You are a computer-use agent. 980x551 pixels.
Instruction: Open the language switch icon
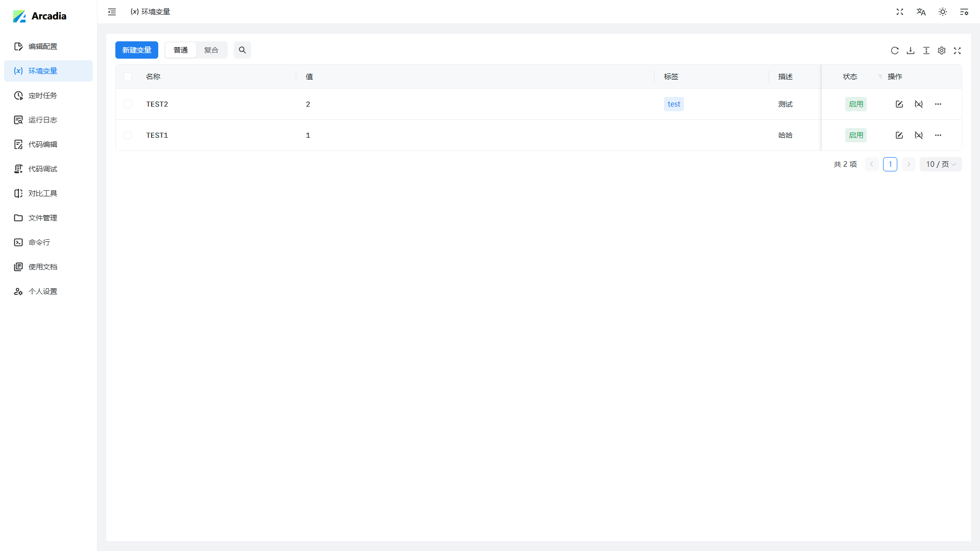pyautogui.click(x=921, y=12)
